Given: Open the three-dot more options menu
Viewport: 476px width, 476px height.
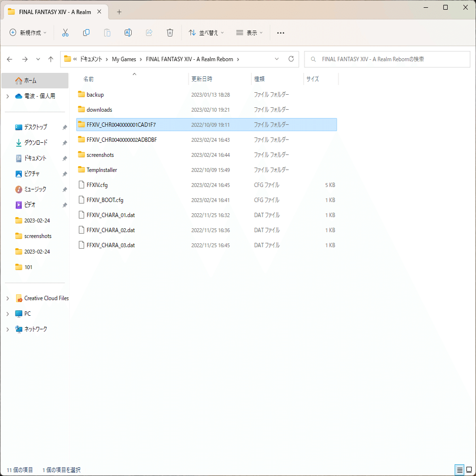Looking at the screenshot, I should 281,33.
